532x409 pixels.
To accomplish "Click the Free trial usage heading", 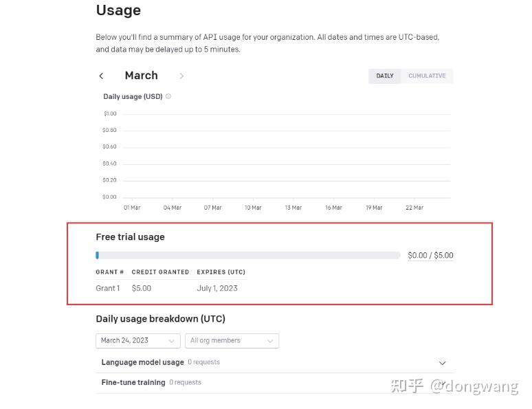I will coord(130,237).
